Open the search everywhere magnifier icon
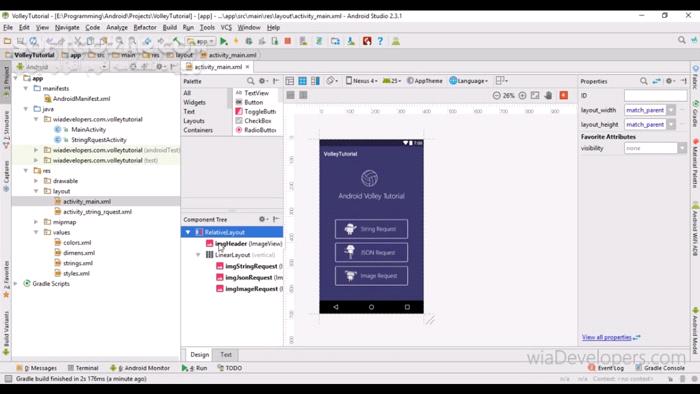Image resolution: width=700 pixels, height=394 pixels. (x=681, y=40)
